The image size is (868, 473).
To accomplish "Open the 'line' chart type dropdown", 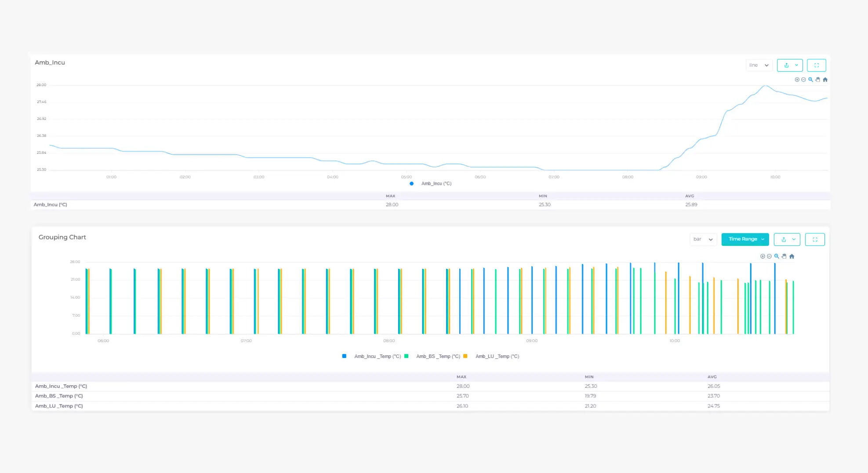I will tap(759, 65).
